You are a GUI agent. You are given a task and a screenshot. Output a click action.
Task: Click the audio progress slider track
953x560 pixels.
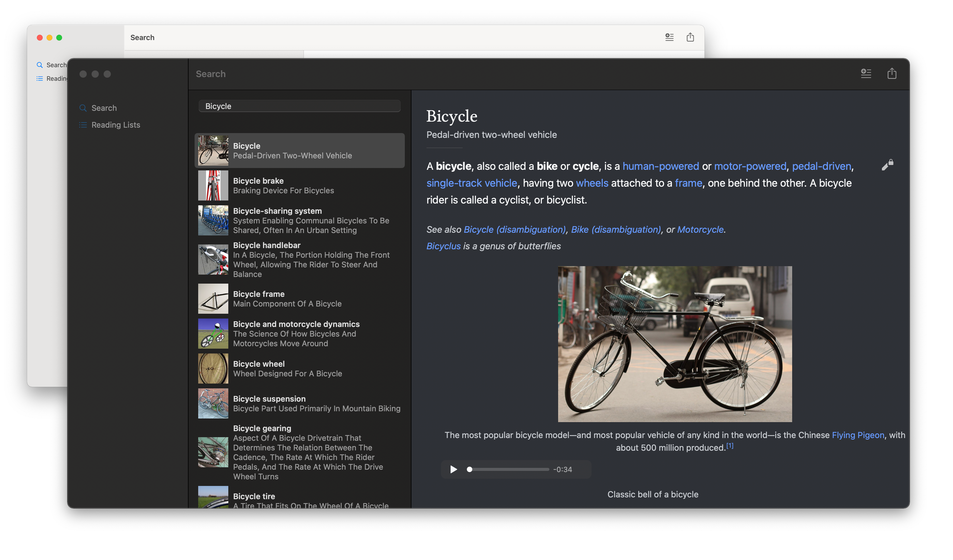tap(509, 469)
